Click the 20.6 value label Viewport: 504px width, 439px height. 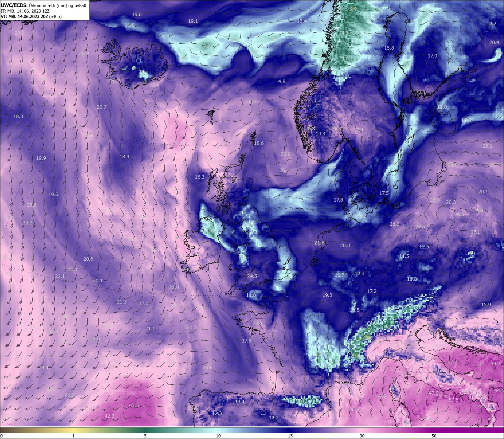click(88, 259)
